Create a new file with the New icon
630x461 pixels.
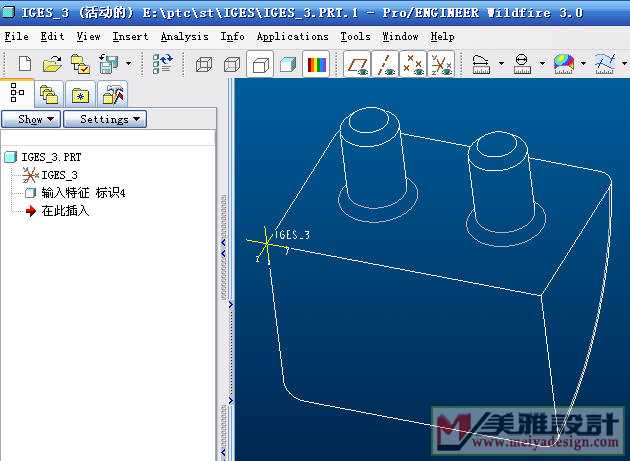pos(25,64)
